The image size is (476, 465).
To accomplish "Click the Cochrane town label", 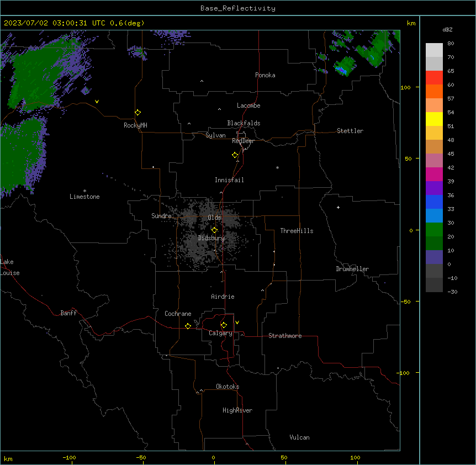I will [x=178, y=314].
